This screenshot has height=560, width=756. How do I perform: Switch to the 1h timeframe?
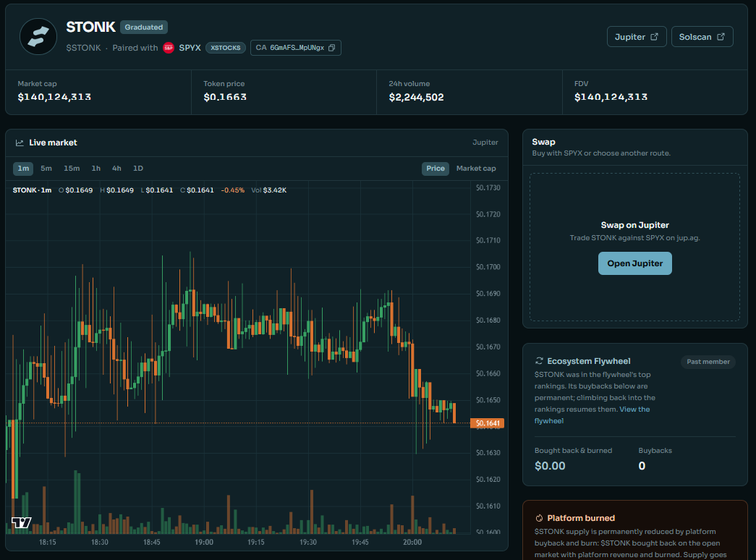pyautogui.click(x=96, y=169)
